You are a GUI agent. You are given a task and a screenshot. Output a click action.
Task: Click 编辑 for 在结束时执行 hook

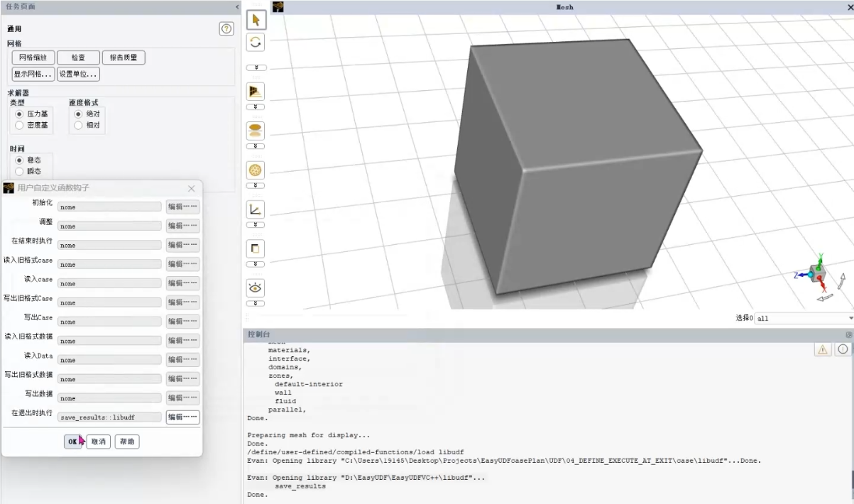182,245
